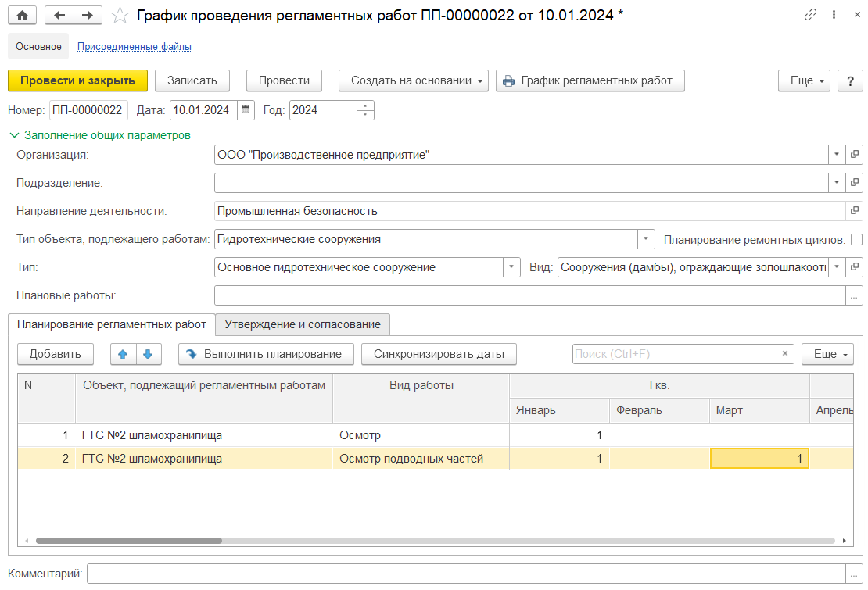This screenshot has width=868, height=590.
Task: Copy the document link using chain icon
Action: tap(810, 16)
